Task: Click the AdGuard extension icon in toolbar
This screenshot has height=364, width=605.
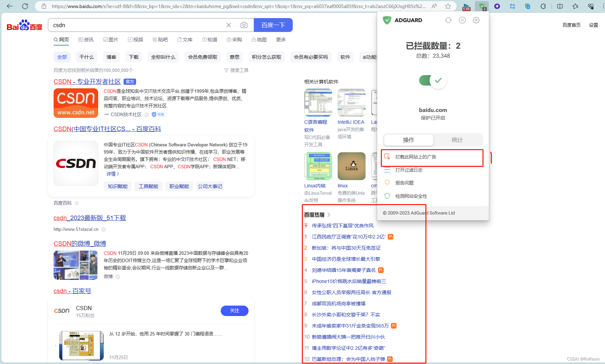Action: point(482,6)
